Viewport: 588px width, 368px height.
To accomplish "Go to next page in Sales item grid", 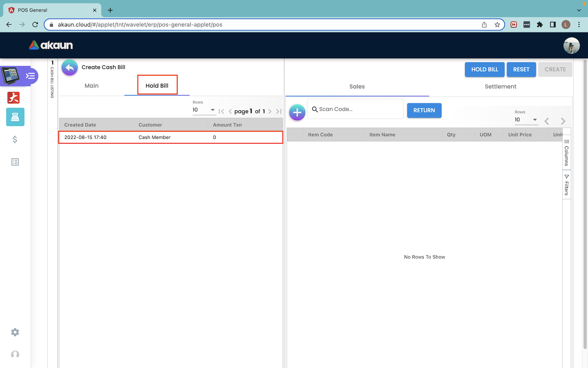I will click(x=563, y=121).
